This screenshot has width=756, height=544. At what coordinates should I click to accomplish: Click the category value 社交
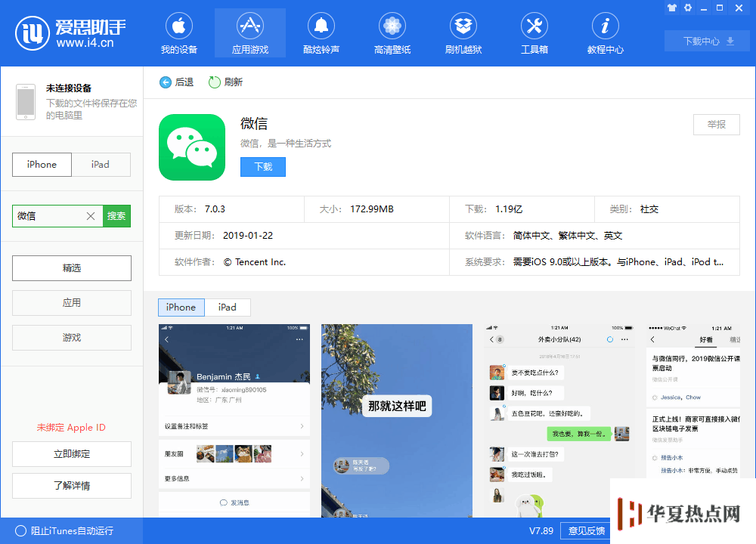tap(649, 209)
